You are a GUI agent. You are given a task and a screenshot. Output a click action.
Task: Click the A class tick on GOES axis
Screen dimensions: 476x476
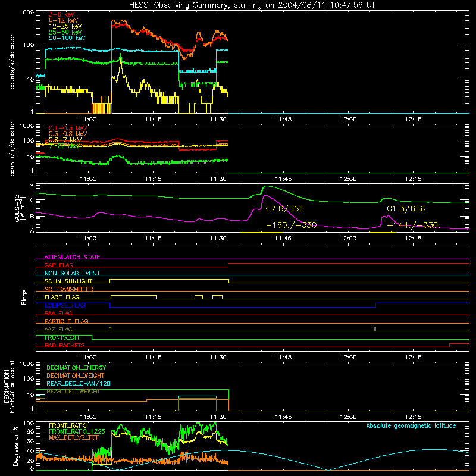(x=32, y=230)
